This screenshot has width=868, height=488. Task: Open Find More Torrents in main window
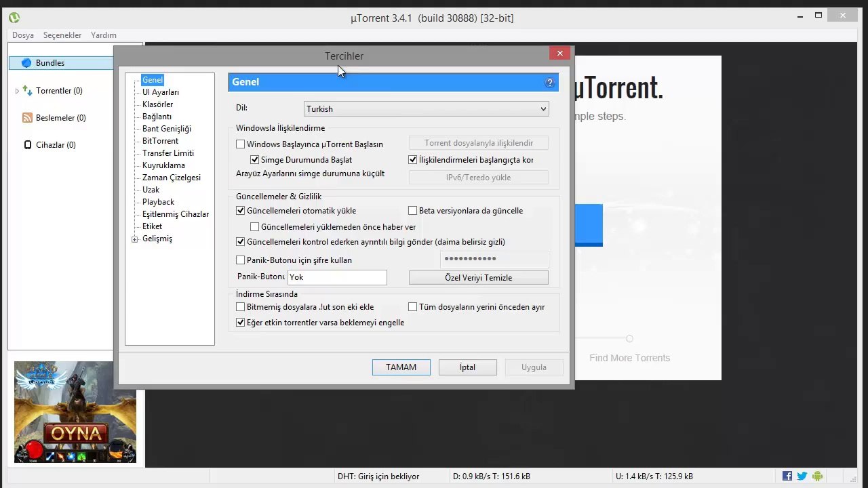[630, 358]
